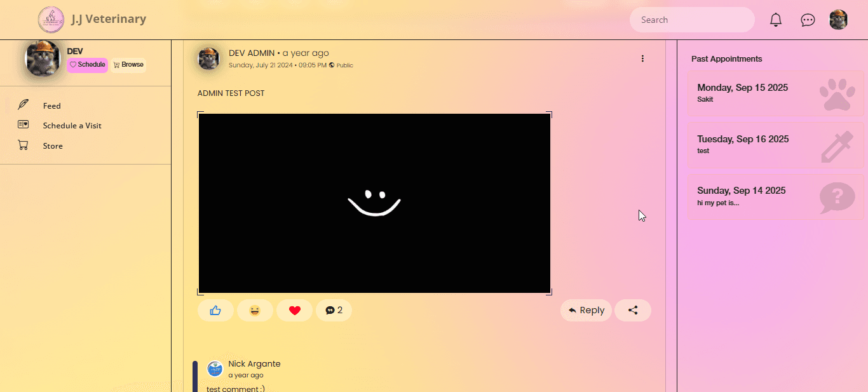Viewport: 868px width, 392px height.
Task: Toggle the red heart reaction
Action: 294,311
